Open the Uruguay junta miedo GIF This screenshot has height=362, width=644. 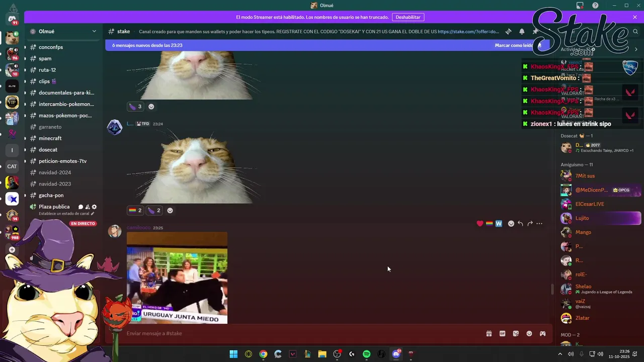click(x=177, y=278)
